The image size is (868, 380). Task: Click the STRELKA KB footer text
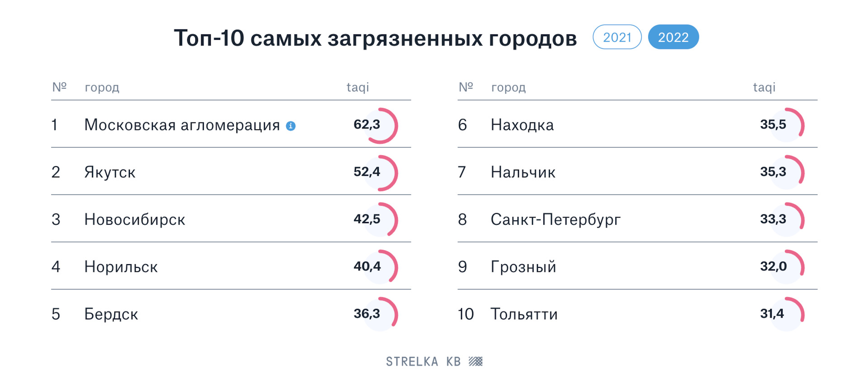[423, 361]
